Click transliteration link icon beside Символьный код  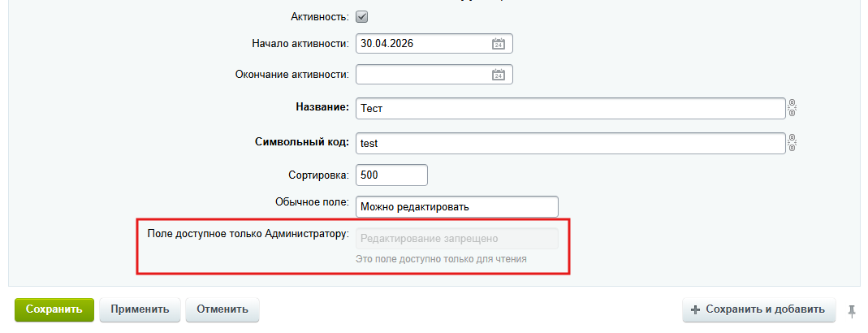(792, 143)
